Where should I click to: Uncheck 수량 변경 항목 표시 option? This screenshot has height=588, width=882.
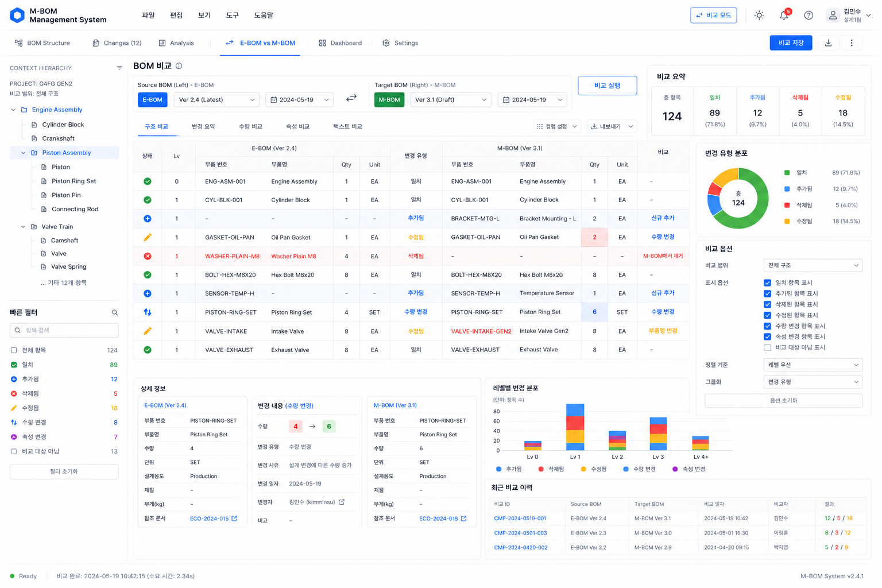click(x=767, y=326)
